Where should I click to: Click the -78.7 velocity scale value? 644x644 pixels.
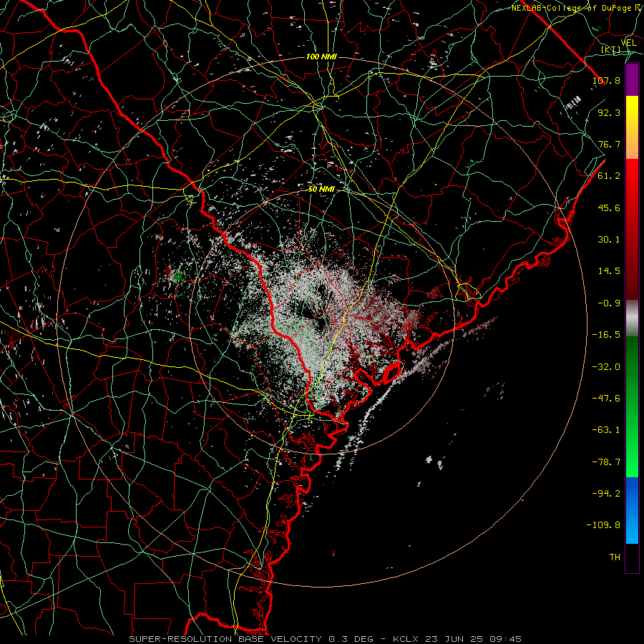point(606,462)
